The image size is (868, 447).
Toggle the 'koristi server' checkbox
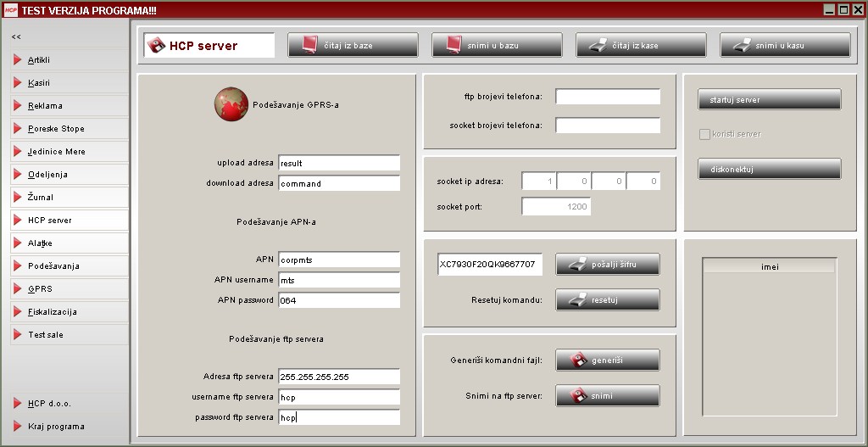[704, 134]
